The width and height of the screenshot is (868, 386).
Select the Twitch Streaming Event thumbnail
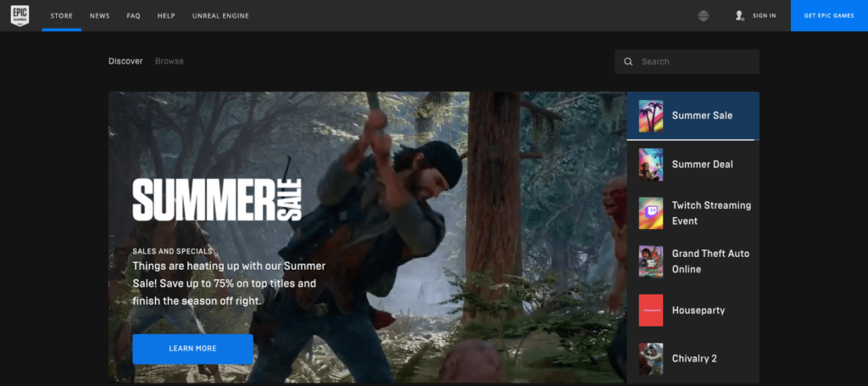pos(651,213)
